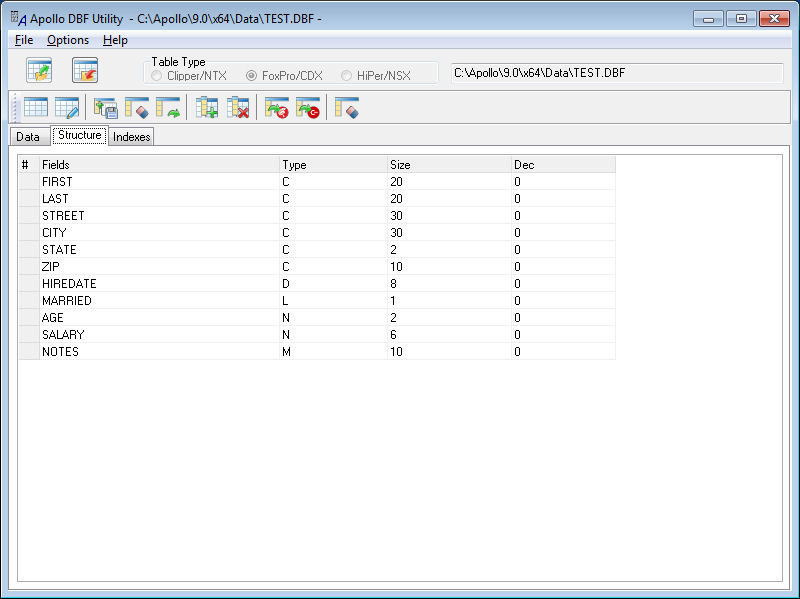Select the AGE field name

pyautogui.click(x=53, y=318)
